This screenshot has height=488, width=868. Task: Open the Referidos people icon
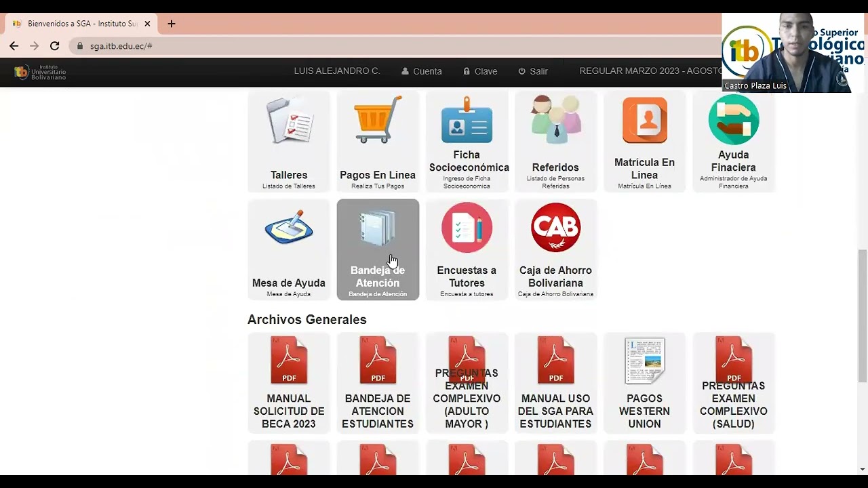pyautogui.click(x=555, y=119)
